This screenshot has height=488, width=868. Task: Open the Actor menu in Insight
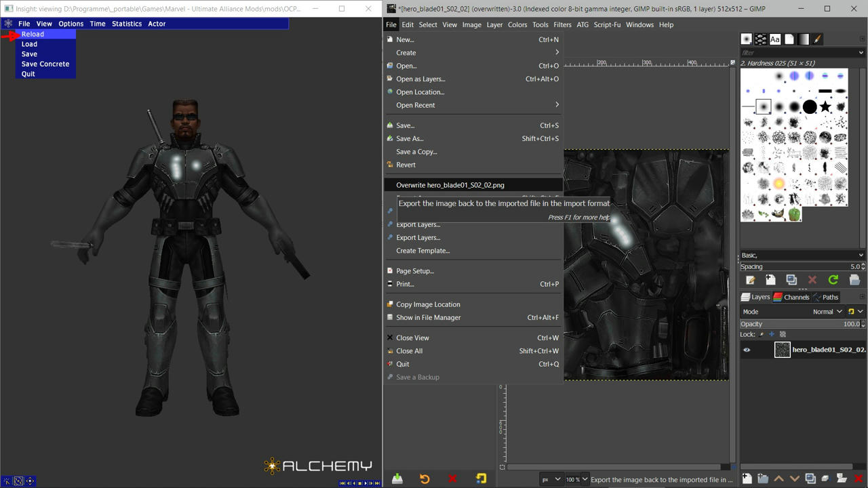point(157,24)
